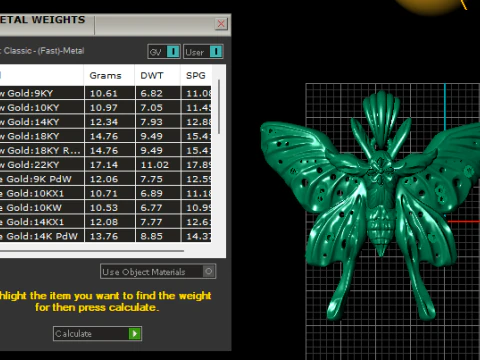Click the vertical scrollbar of metals table
Image resolution: width=480 pixels, height=360 pixels.
click(219, 107)
